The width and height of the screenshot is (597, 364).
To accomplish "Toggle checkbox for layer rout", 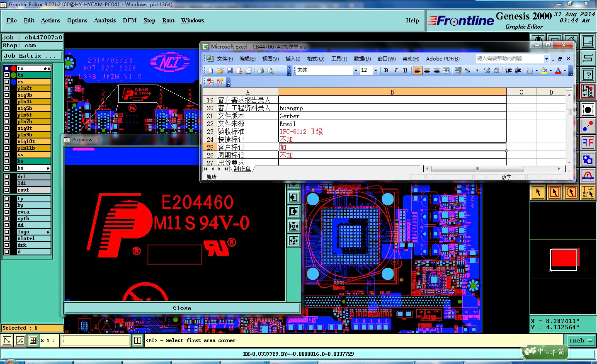I will coord(6,190).
